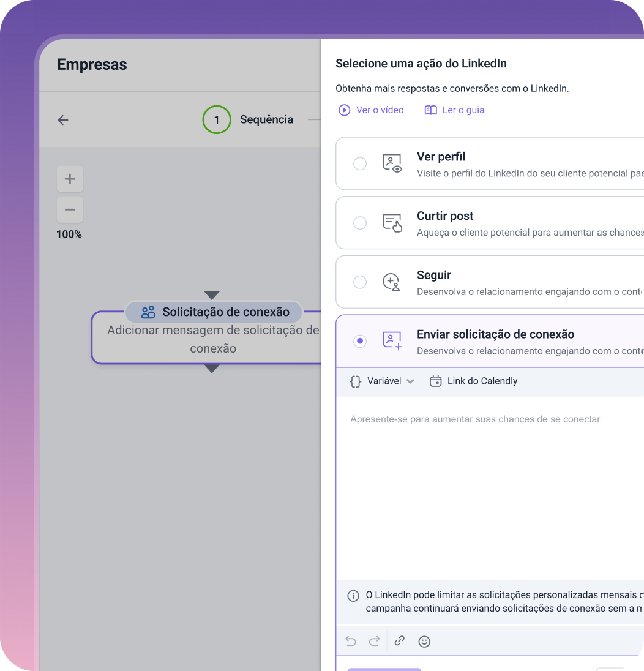Zoom in with the plus button
The width and height of the screenshot is (644, 671).
(x=70, y=179)
